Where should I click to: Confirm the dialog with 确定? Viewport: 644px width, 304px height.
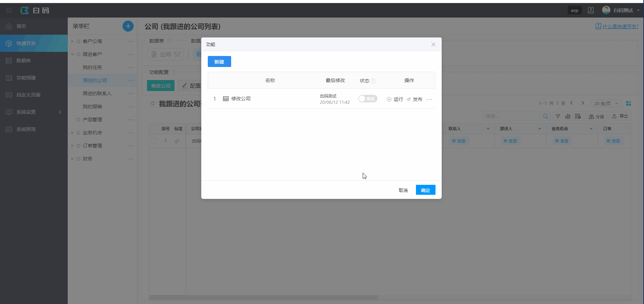click(426, 190)
